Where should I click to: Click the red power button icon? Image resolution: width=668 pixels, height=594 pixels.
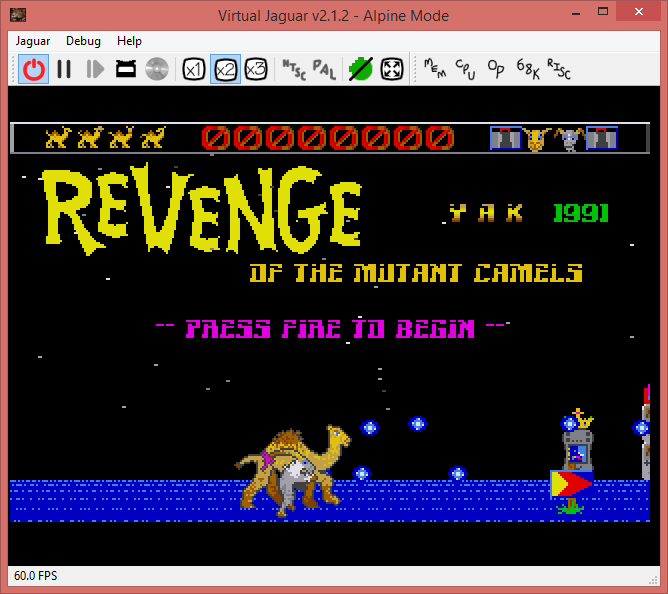tap(34, 69)
